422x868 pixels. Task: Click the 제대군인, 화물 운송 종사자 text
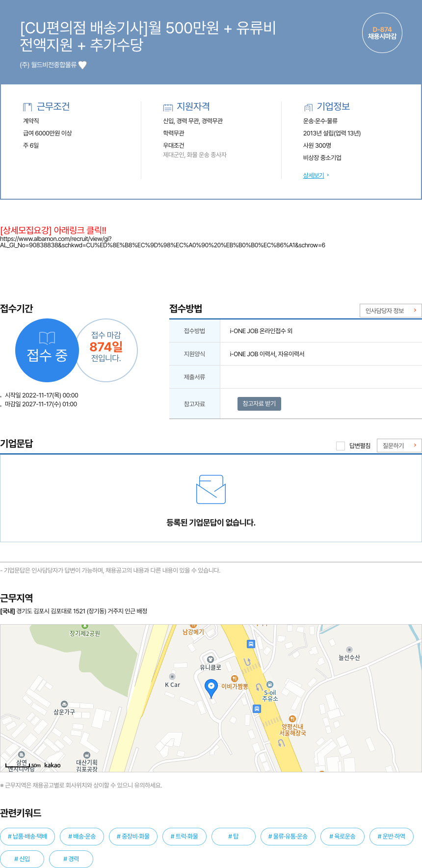pos(195,155)
